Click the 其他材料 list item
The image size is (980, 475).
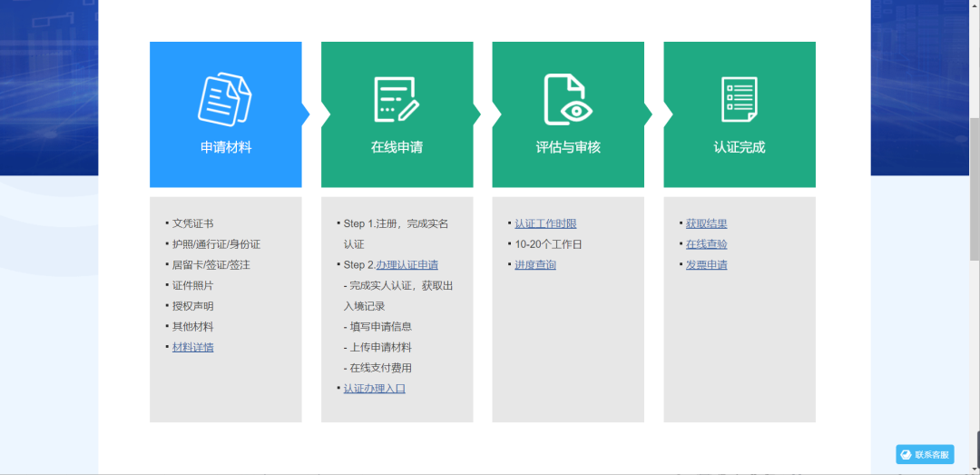click(x=193, y=327)
